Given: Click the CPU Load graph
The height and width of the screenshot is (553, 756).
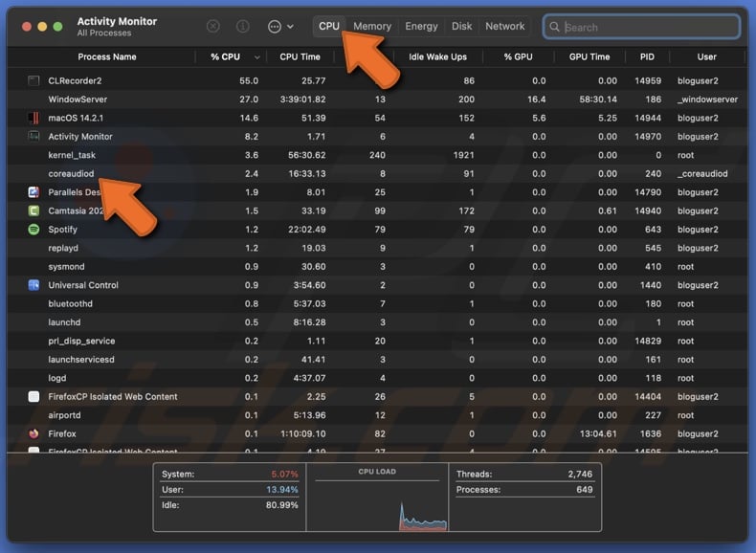Looking at the screenshot, I should [x=377, y=504].
